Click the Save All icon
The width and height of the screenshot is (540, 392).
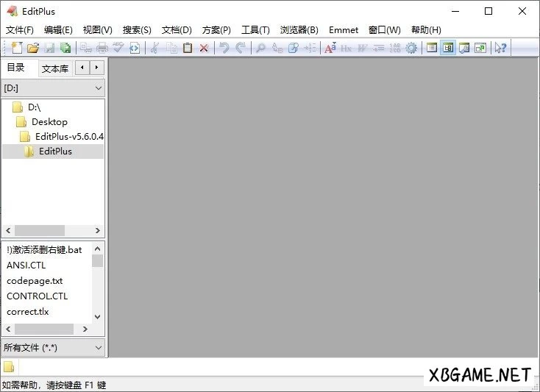coord(65,48)
